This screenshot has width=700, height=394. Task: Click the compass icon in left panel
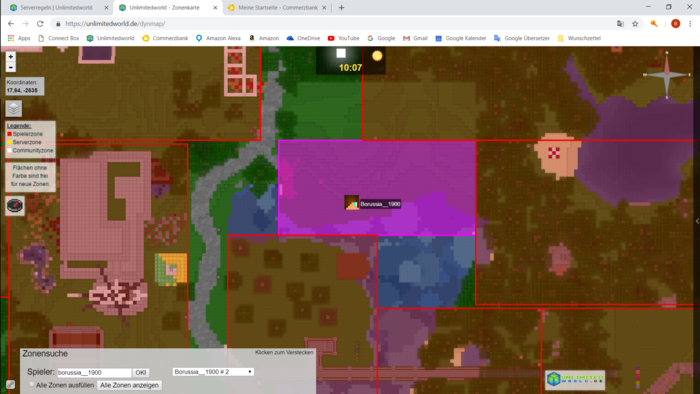click(15, 205)
